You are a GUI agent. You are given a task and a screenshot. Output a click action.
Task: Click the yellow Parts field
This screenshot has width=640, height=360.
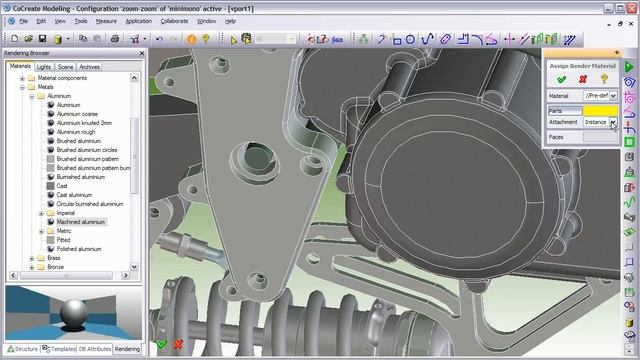tap(600, 111)
